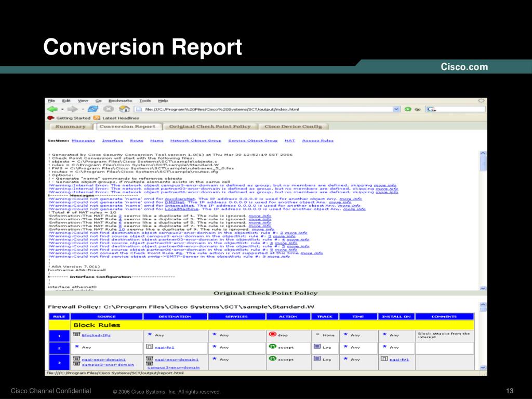Open the ngai-fw1 destination link in rule 2
The image size is (532, 399).
pos(165,348)
